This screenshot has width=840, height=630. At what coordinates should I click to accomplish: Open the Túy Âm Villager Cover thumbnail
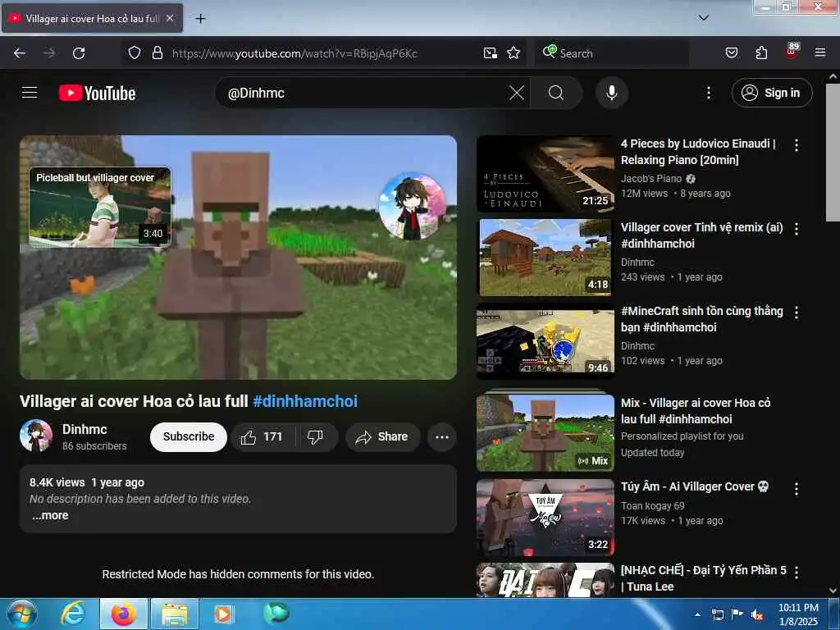(x=546, y=517)
